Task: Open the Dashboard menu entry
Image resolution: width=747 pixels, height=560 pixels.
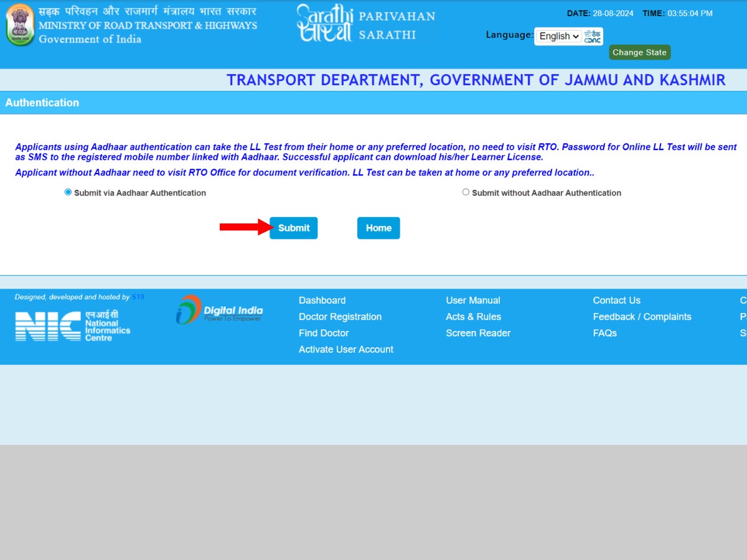Action: [x=322, y=300]
